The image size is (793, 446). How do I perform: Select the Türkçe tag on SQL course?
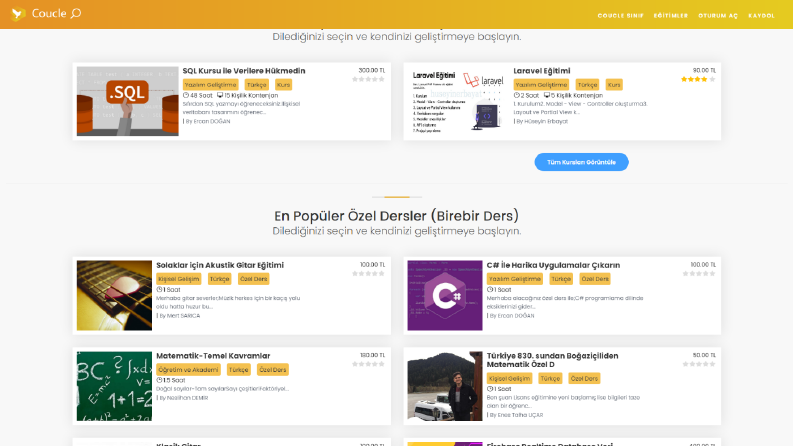pyautogui.click(x=256, y=84)
